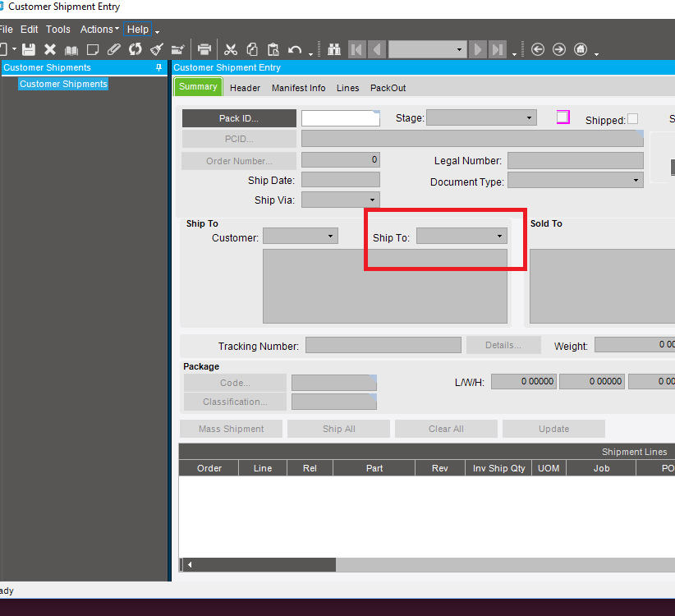This screenshot has width=675, height=616.
Task: Click the Back circle arrow icon
Action: pyautogui.click(x=538, y=49)
